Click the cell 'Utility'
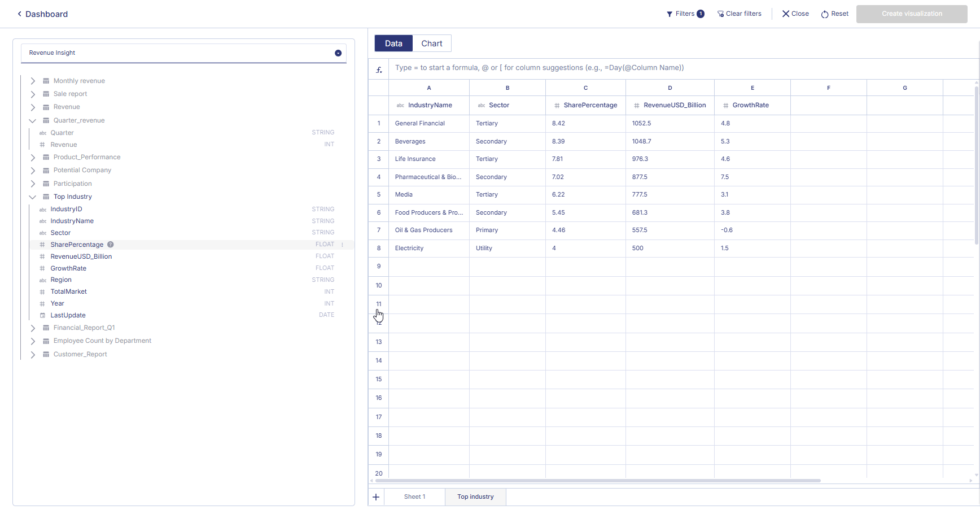The image size is (980, 514). pyautogui.click(x=508, y=249)
